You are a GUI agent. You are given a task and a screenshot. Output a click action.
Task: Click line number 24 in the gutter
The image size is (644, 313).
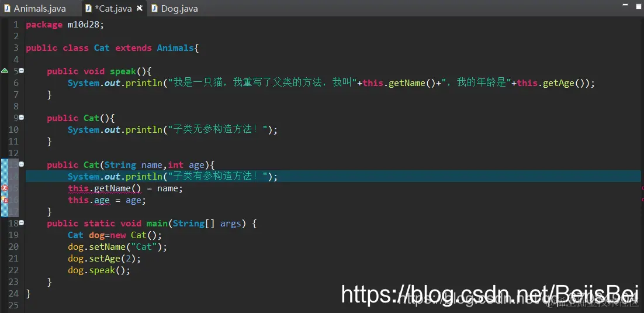pos(13,294)
